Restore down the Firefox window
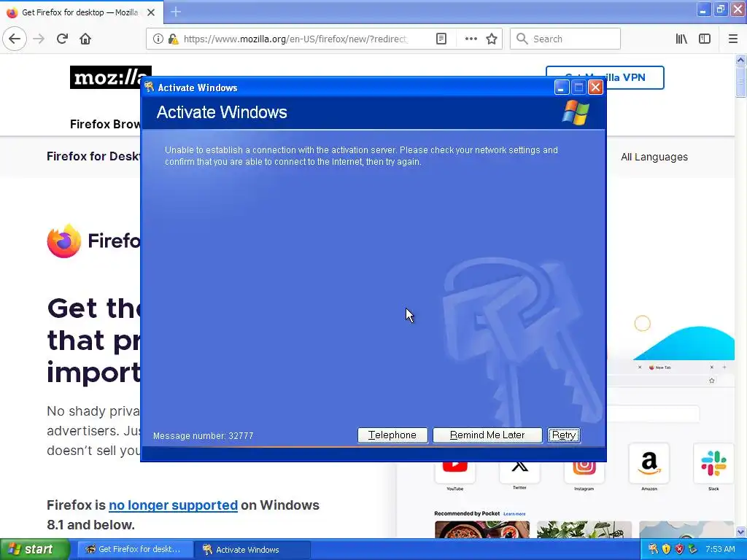This screenshot has width=747, height=560. pos(720,9)
